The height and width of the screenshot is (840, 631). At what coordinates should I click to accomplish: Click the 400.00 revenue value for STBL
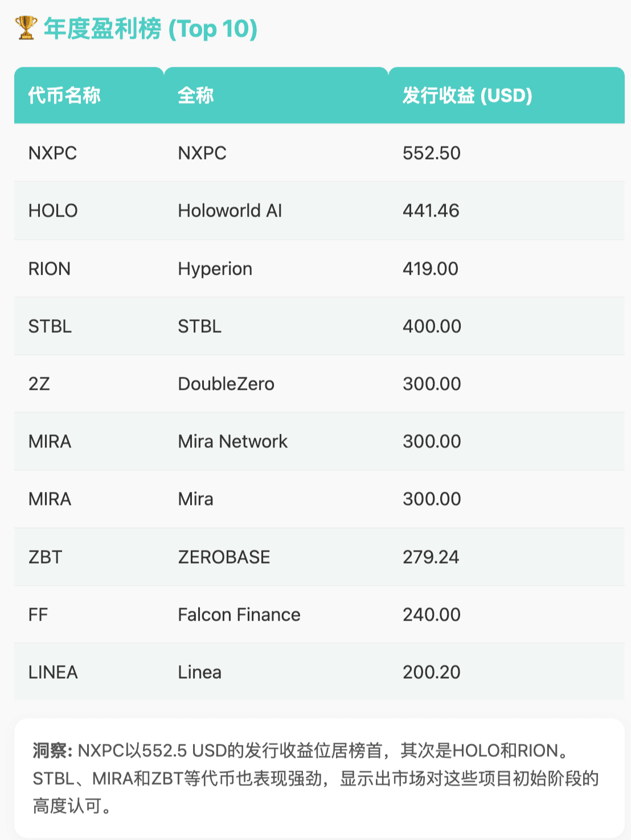point(432,326)
